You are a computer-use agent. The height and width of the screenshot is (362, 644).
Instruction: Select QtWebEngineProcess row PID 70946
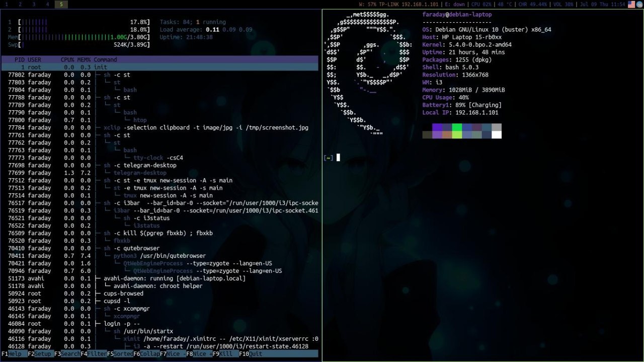160,271
